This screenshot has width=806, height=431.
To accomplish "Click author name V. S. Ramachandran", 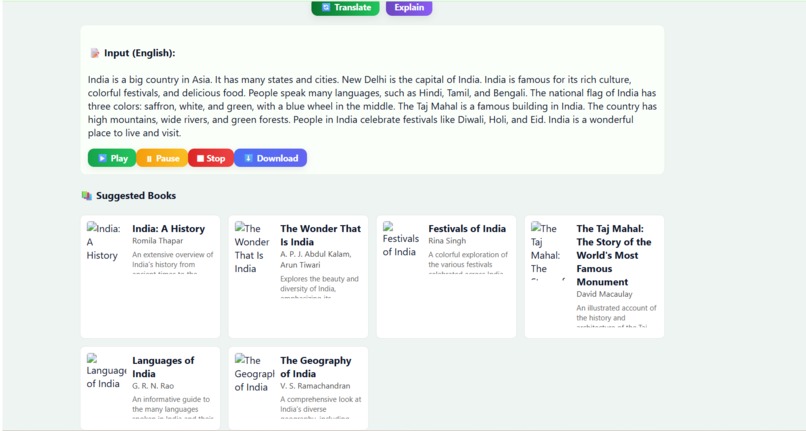I will (315, 386).
